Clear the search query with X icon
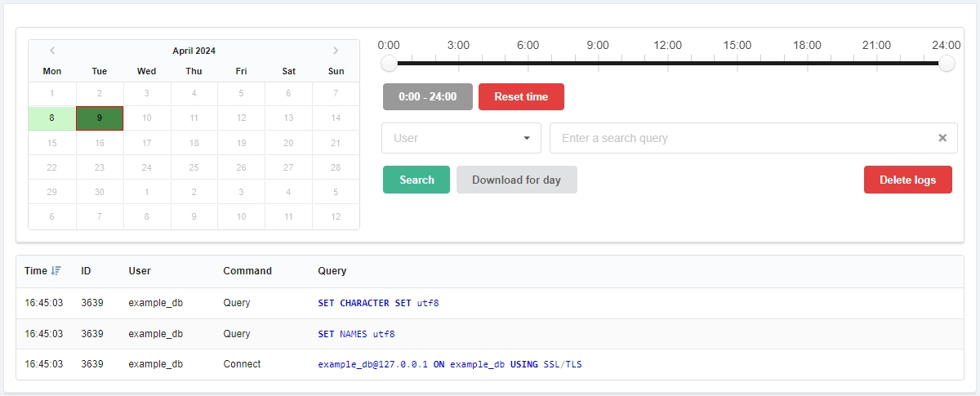Image resolution: width=980 pixels, height=396 pixels. pyautogui.click(x=942, y=138)
